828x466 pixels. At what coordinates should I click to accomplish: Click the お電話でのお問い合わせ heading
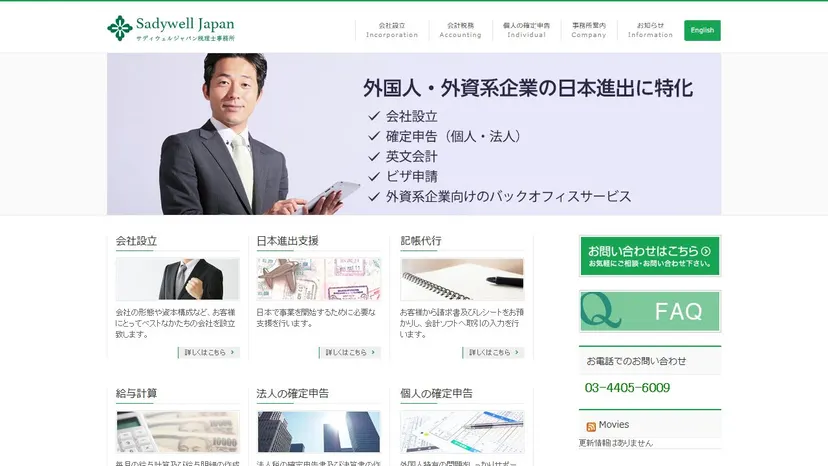636,361
